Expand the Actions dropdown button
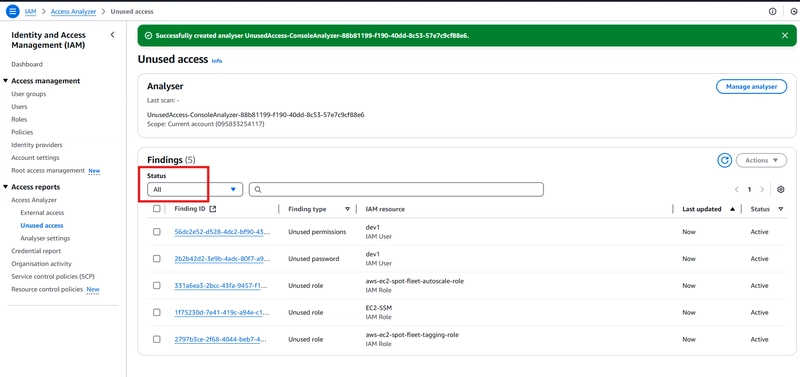Image resolution: width=800 pixels, height=377 pixels. pyautogui.click(x=761, y=160)
